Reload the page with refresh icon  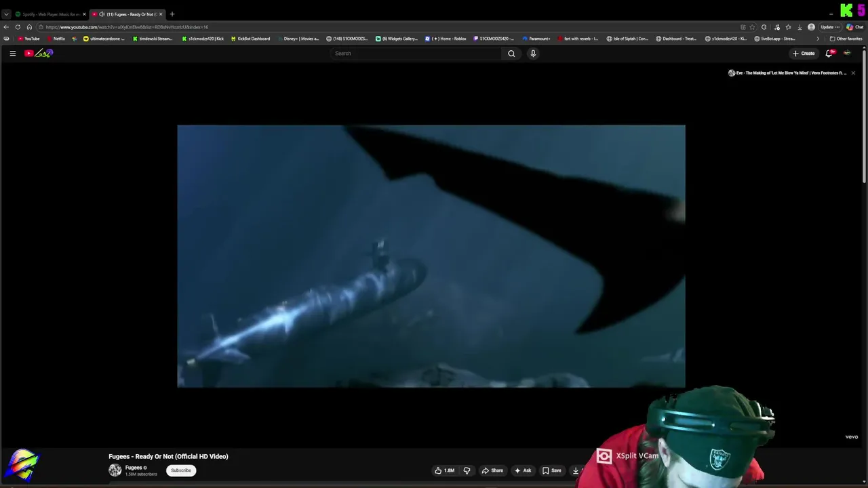[18, 27]
